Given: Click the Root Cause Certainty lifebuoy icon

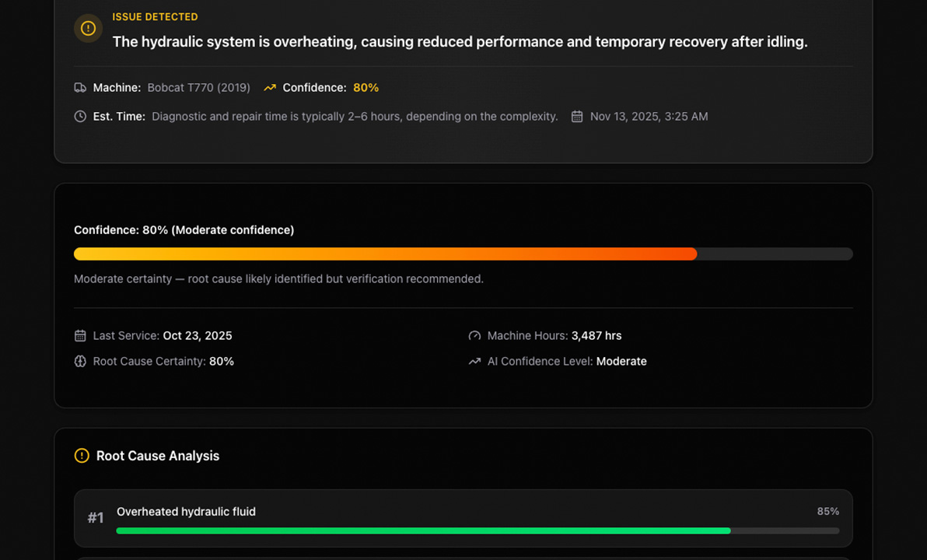Looking at the screenshot, I should [x=79, y=361].
